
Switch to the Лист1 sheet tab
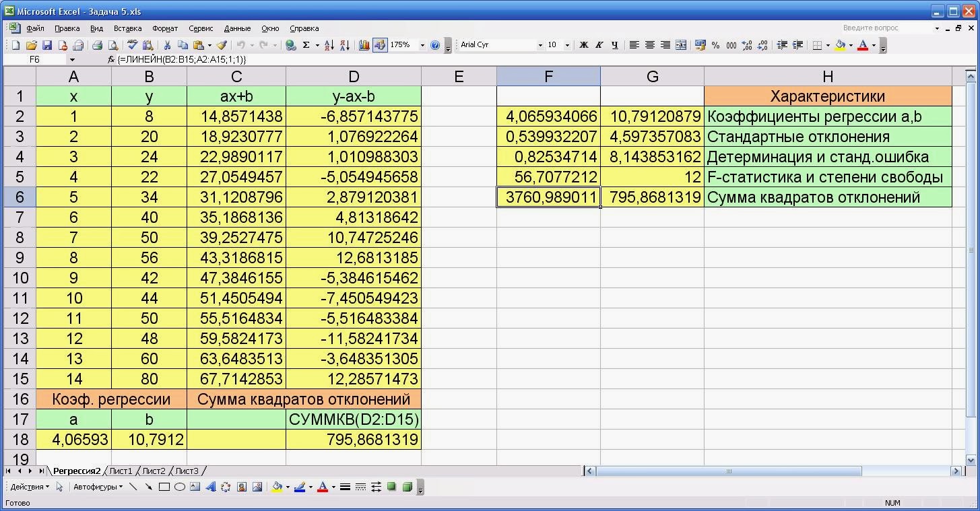(121, 471)
